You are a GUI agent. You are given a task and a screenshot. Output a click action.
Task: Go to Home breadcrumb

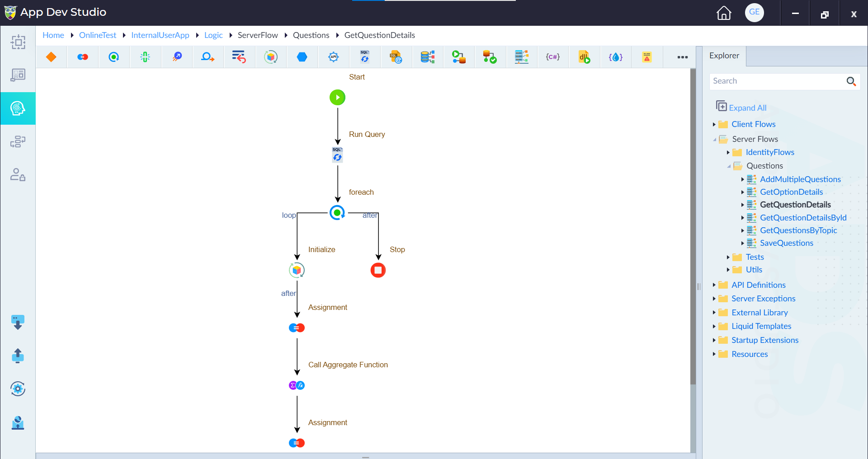[x=53, y=35]
